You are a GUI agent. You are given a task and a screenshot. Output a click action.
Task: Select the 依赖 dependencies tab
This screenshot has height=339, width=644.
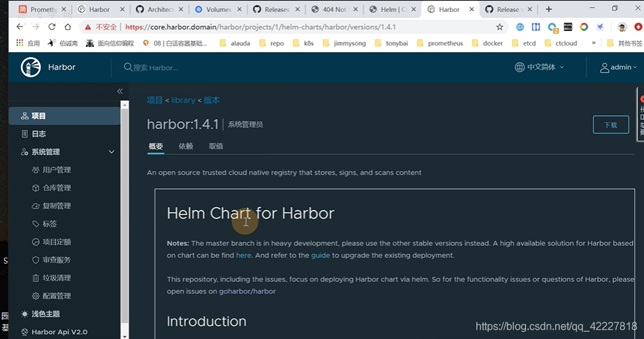click(186, 146)
